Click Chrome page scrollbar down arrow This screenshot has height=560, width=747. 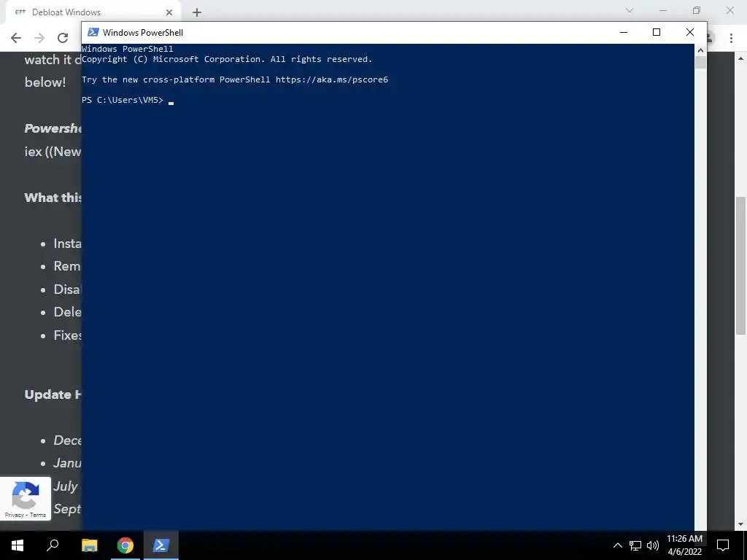(741, 524)
